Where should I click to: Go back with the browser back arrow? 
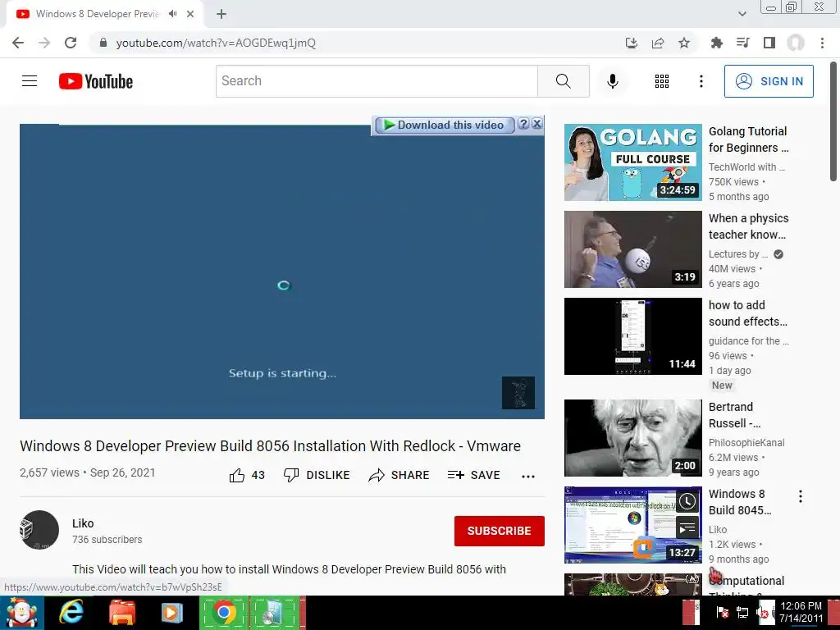(18, 43)
